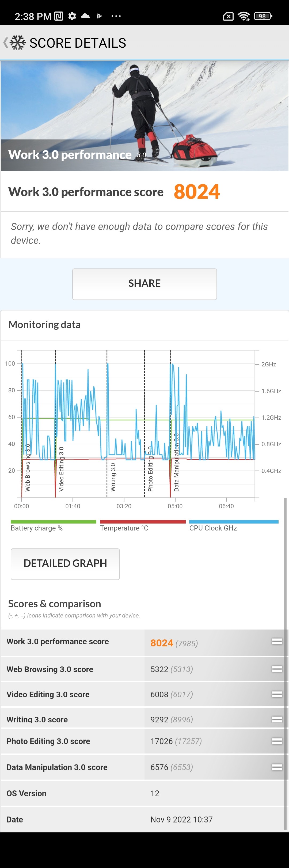Select the CPU Clock GHz legend bar
The width and height of the screenshot is (289, 868).
pyautogui.click(x=233, y=522)
